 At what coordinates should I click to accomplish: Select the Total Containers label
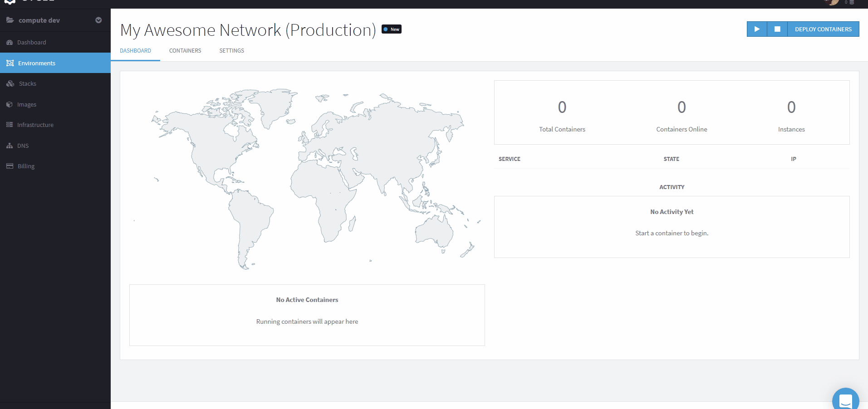tap(562, 129)
